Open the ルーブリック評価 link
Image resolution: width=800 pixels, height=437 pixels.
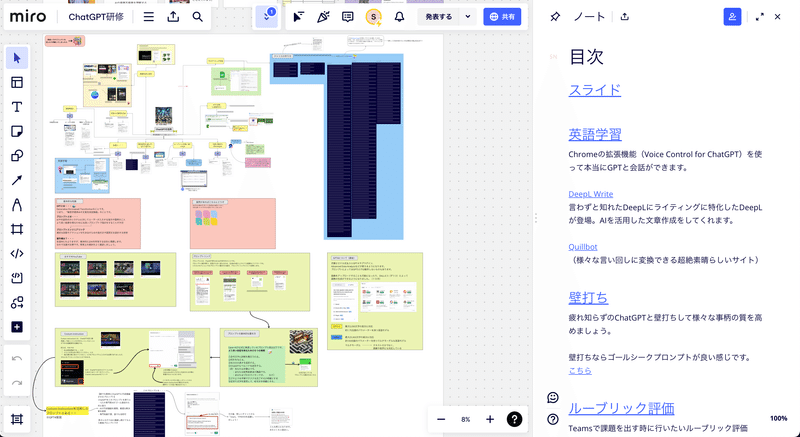click(621, 408)
